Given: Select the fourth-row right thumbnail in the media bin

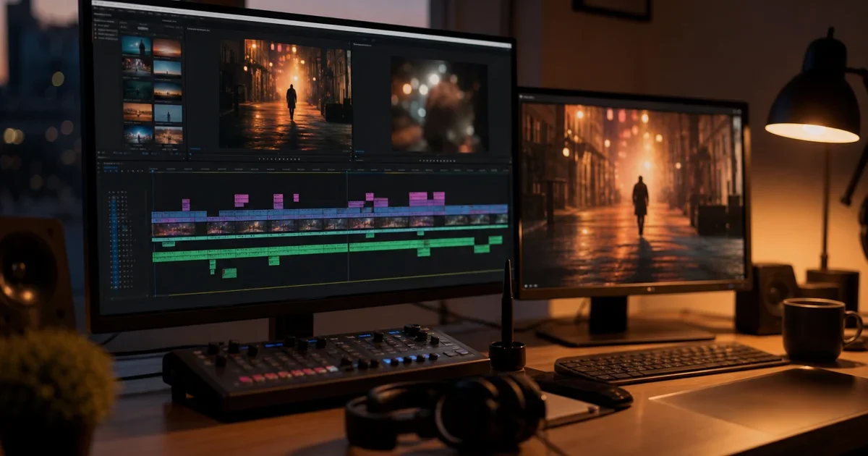Looking at the screenshot, I should click(x=168, y=114).
